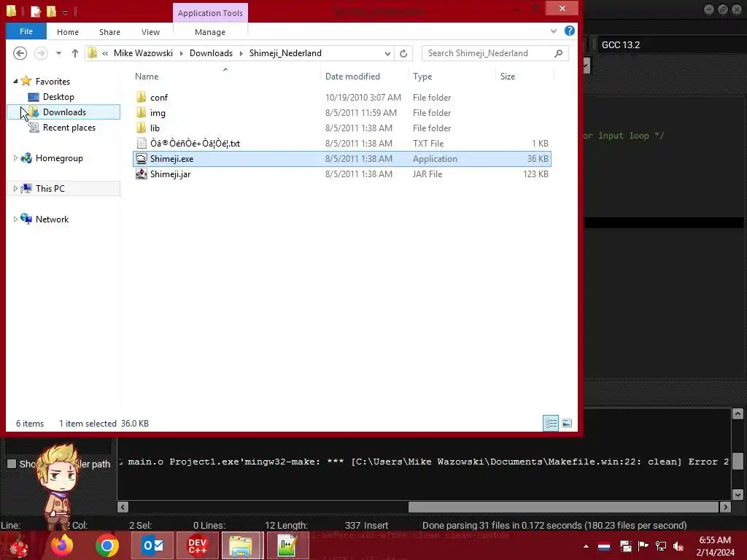Expand the Homegroup tree node
747x560 pixels.
coord(15,158)
